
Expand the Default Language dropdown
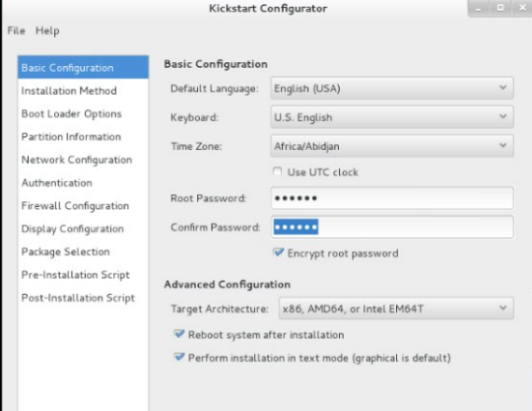(392, 89)
